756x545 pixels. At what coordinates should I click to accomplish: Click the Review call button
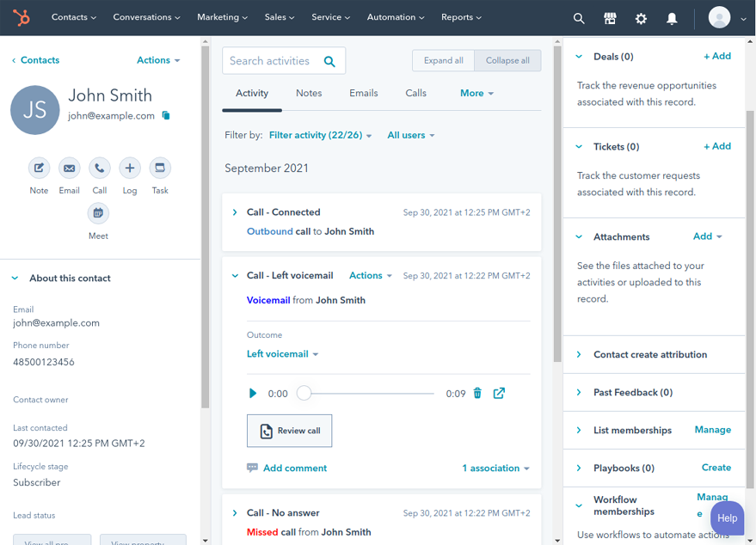[x=289, y=432]
